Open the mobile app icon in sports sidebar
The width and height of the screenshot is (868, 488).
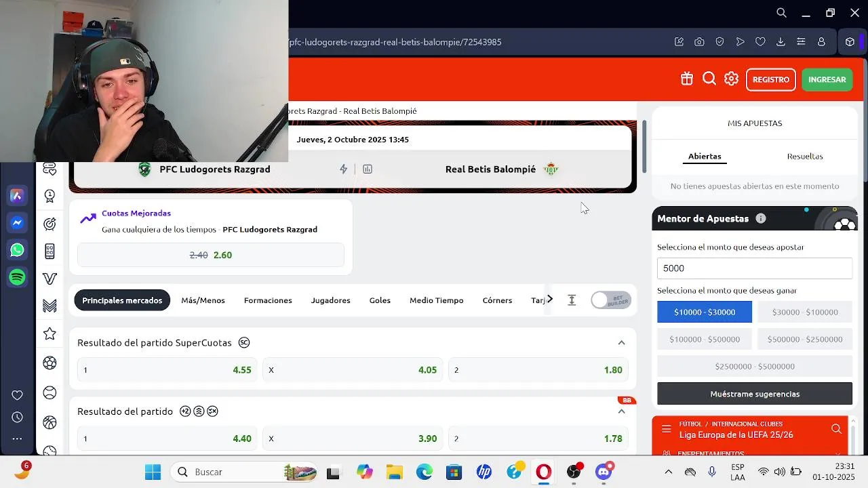coord(50,251)
